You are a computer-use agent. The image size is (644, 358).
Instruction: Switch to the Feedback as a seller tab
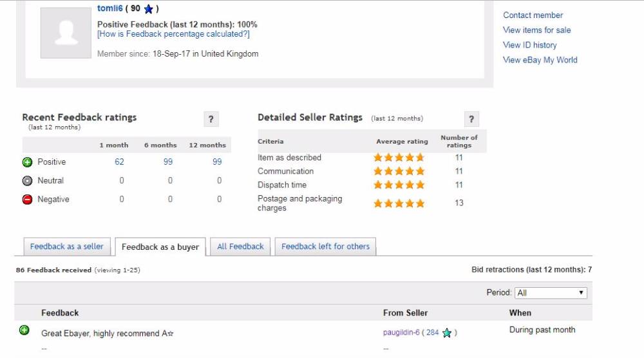pyautogui.click(x=66, y=247)
